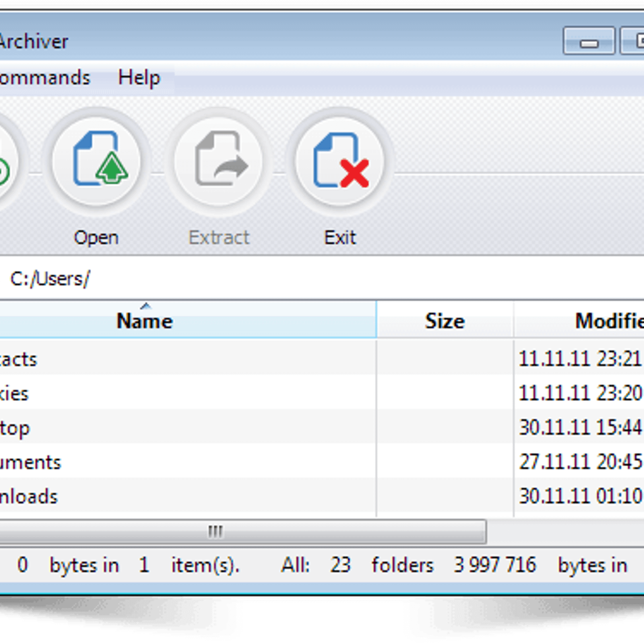Click the Exit label under the toolbar icon

point(340,237)
